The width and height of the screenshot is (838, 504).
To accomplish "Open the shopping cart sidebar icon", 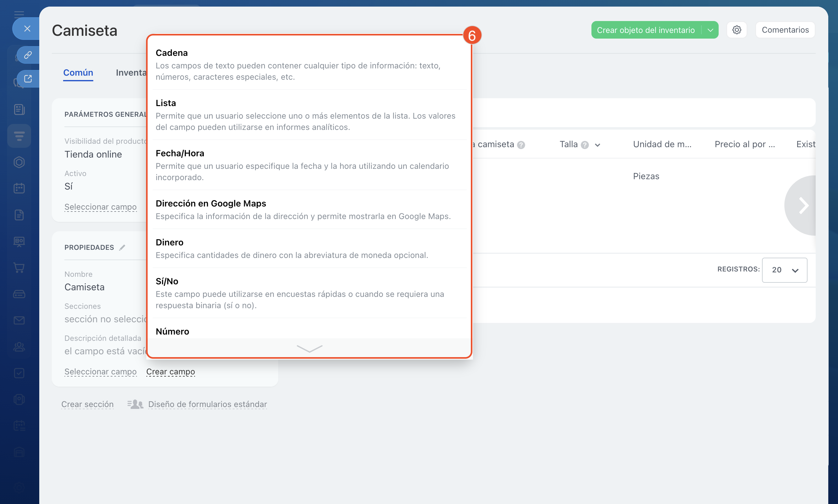I will (19, 268).
